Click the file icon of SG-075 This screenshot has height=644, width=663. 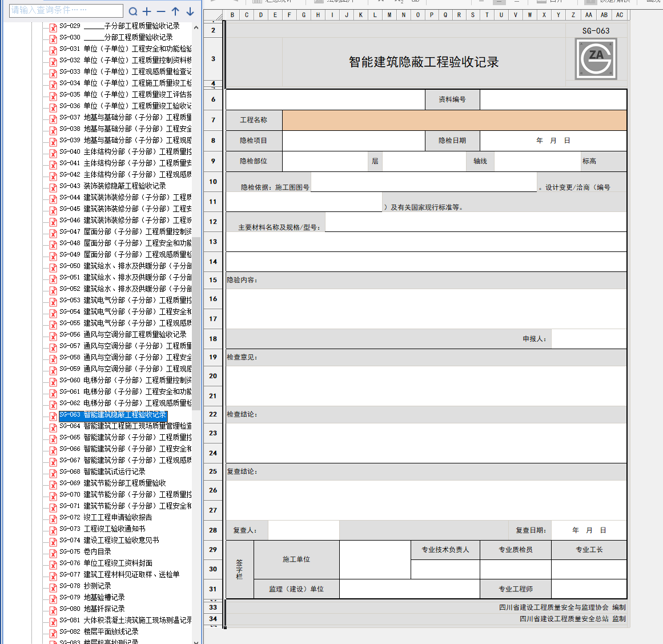(x=53, y=554)
